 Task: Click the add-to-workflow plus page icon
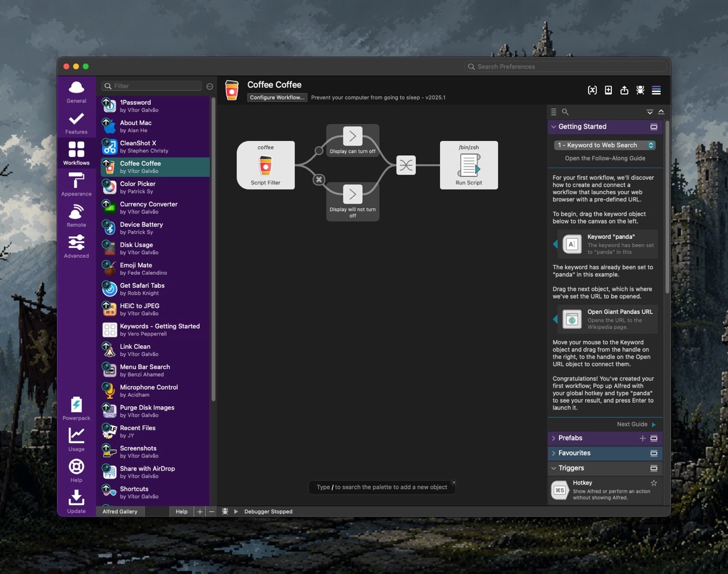point(608,90)
